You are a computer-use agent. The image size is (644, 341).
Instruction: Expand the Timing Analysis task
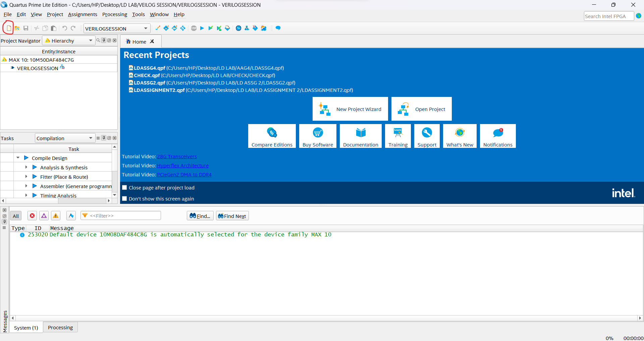coord(26,195)
